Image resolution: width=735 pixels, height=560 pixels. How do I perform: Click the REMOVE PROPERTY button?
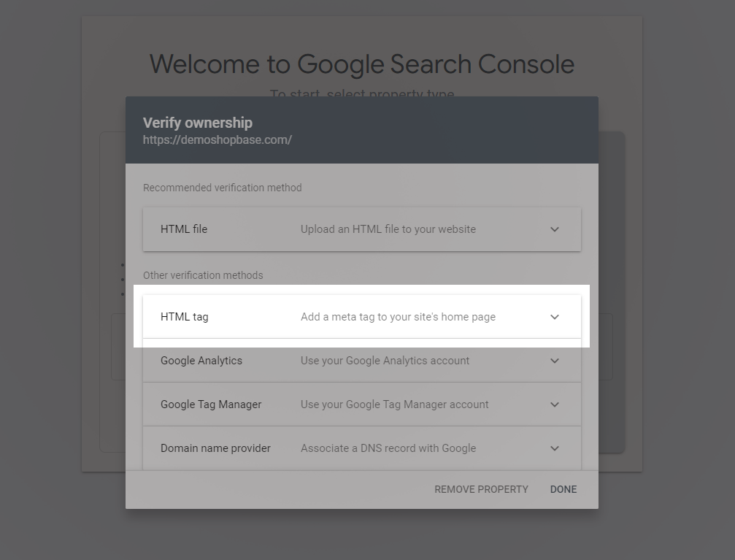tap(481, 489)
